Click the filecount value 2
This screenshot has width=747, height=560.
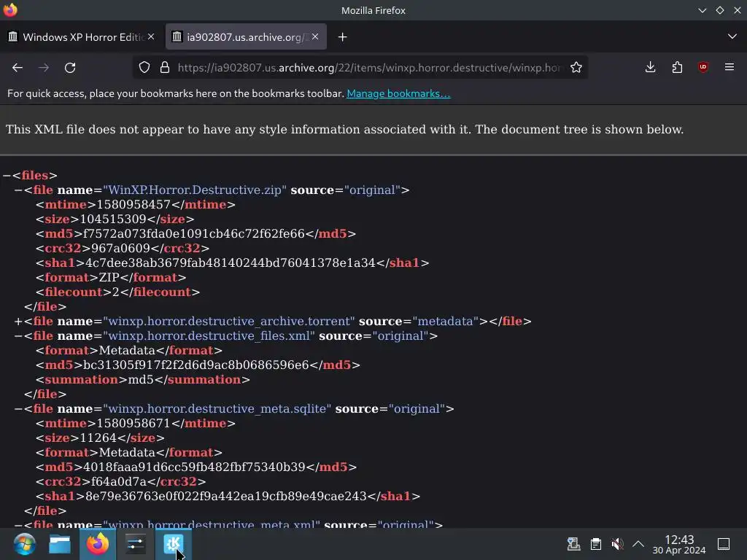(115, 292)
